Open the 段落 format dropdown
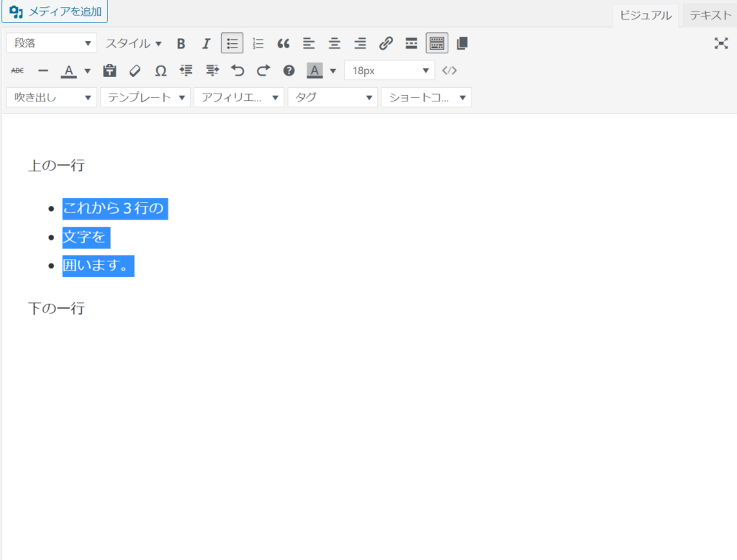The width and height of the screenshot is (737, 560). point(52,43)
